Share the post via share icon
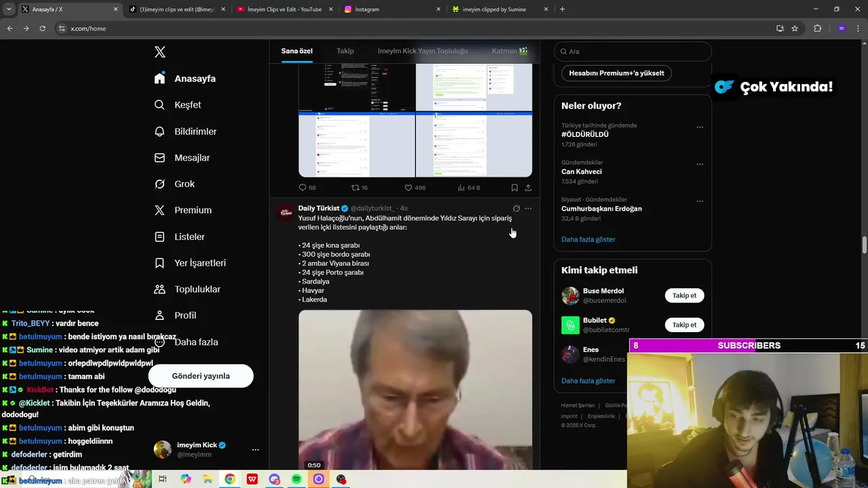Viewport: 868px width, 488px height. [x=528, y=188]
